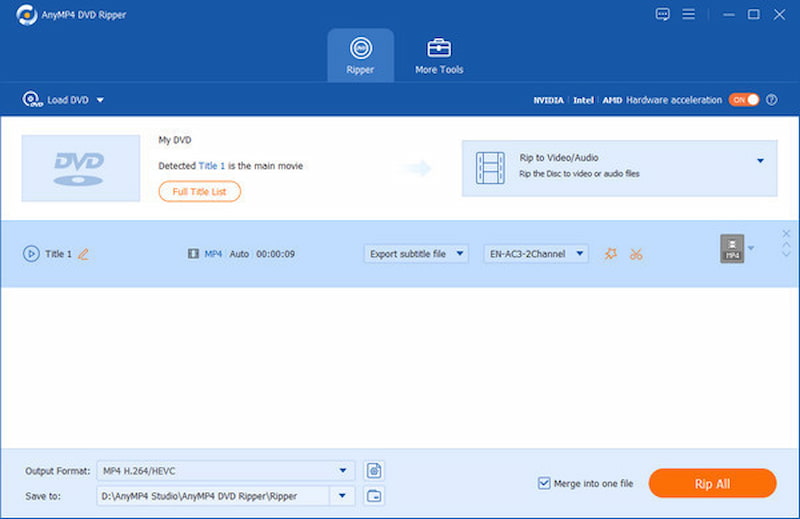Open the save folder icon

[x=375, y=496]
